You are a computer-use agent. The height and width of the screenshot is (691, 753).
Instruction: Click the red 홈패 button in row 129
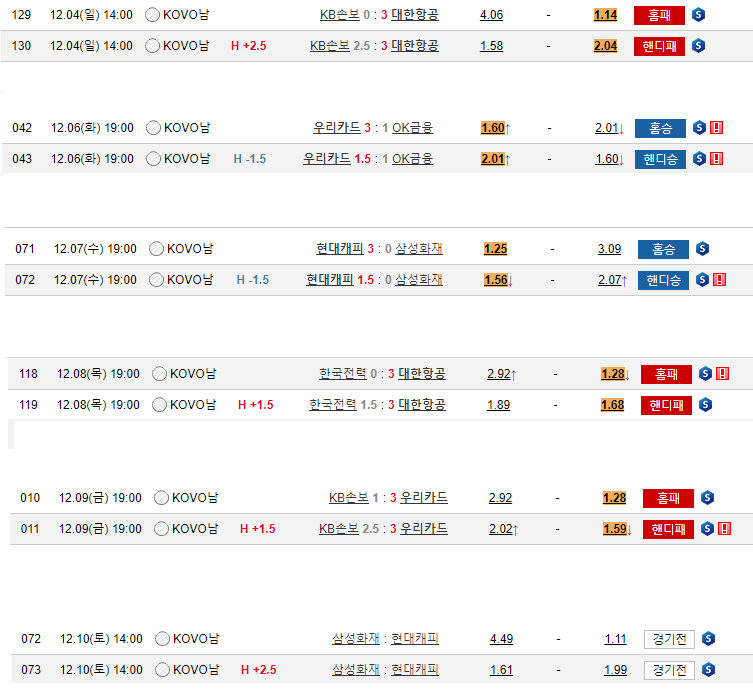click(x=659, y=15)
